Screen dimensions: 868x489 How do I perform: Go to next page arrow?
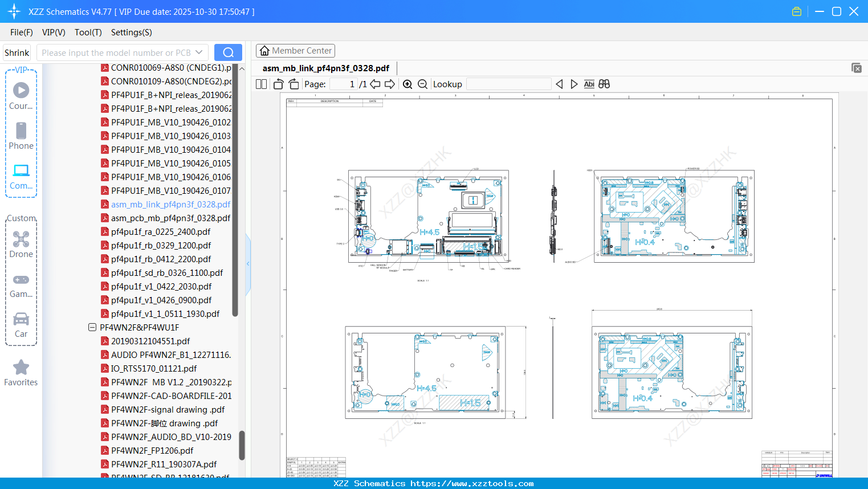390,84
